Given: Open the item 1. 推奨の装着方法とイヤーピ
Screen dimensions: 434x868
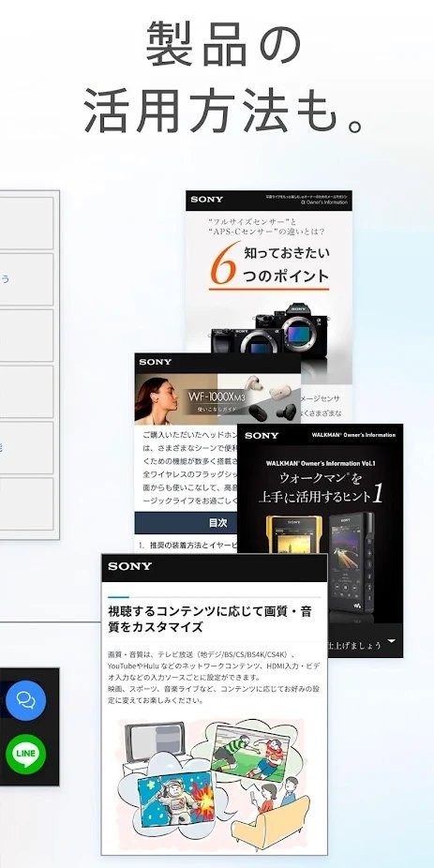Looking at the screenshot, I should (187, 546).
